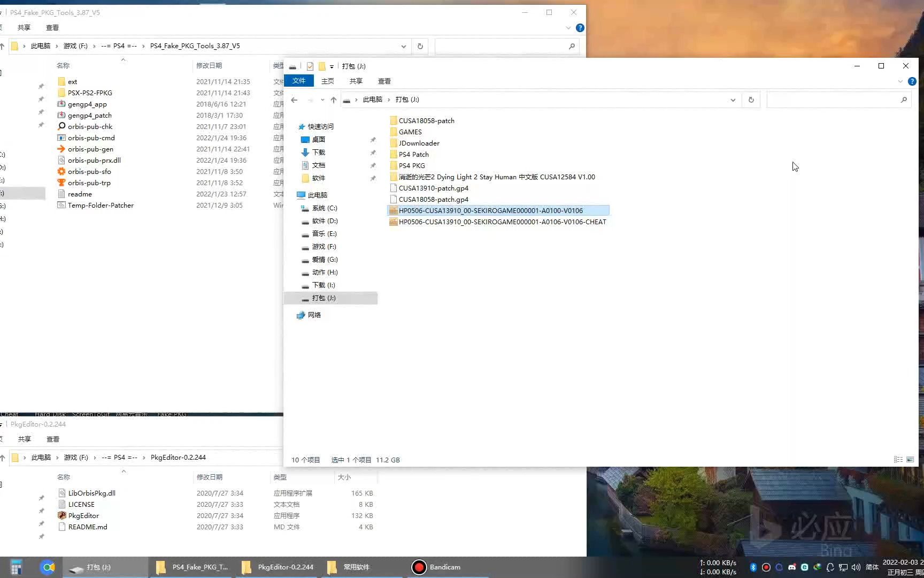Click the properties icon in the quick access toolbar

point(310,66)
